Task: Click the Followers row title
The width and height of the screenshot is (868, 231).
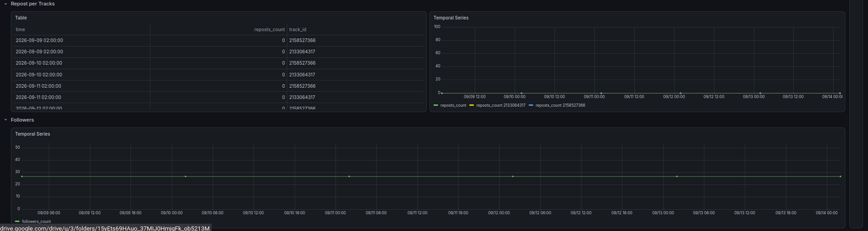Action: tap(22, 120)
